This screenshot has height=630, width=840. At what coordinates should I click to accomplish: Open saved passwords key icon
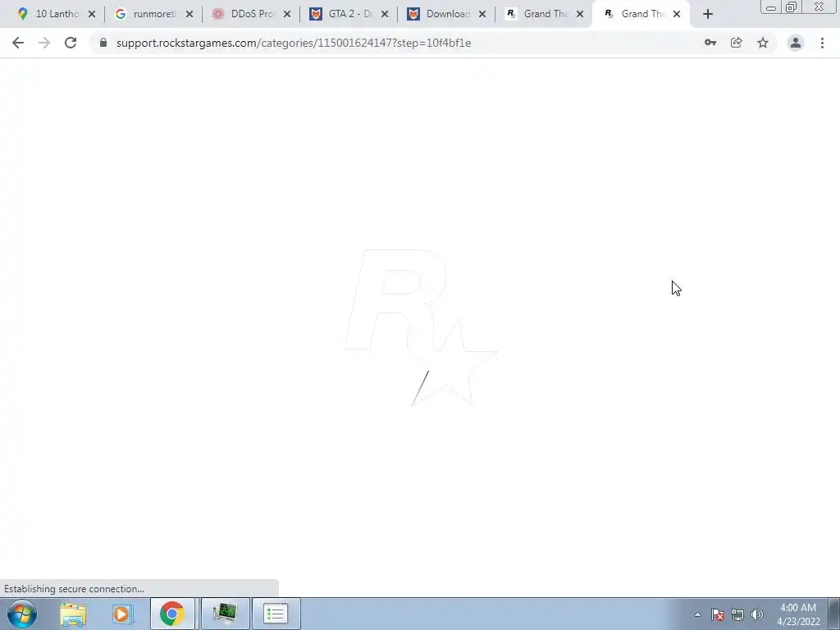click(710, 43)
